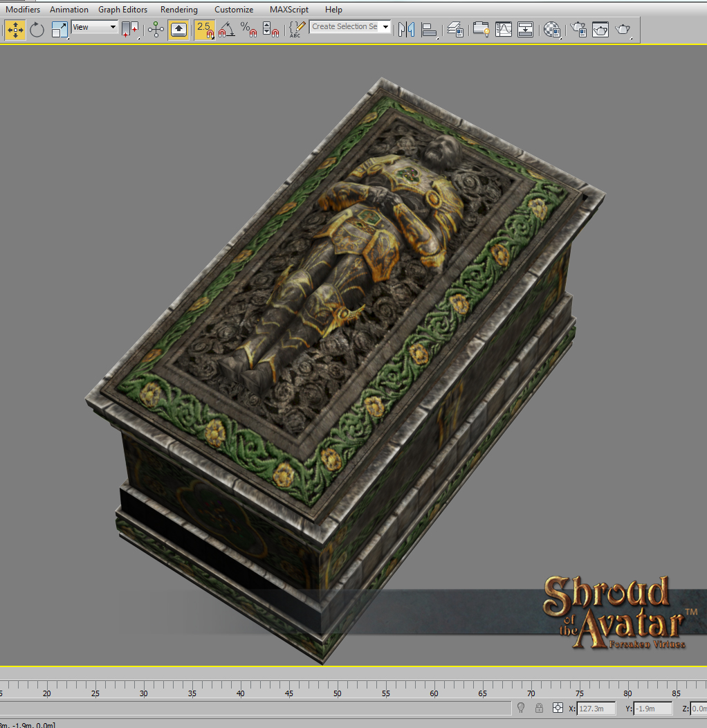This screenshot has height=728, width=707.
Task: Click the Mirror tool icon
Action: (x=406, y=29)
